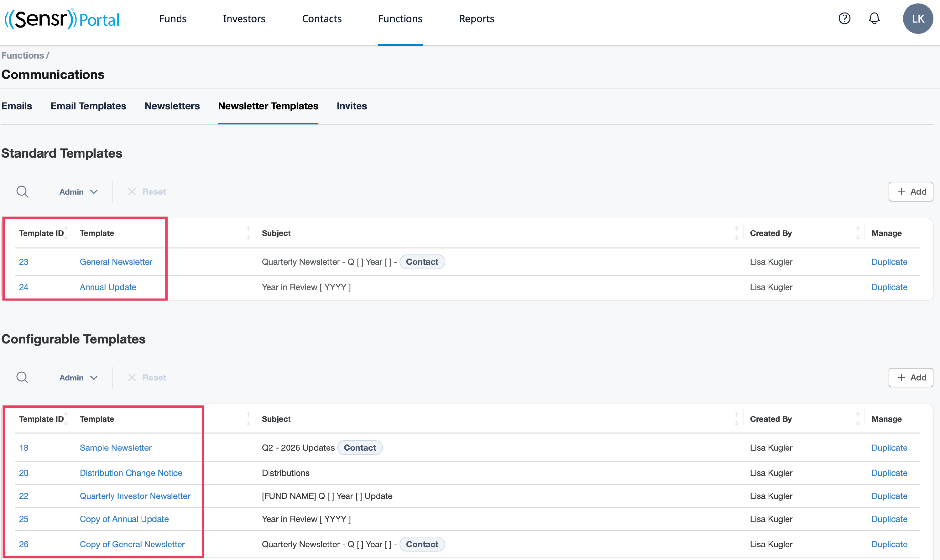Open the notifications bell
Screen dimensions: 940x560
click(875, 18)
